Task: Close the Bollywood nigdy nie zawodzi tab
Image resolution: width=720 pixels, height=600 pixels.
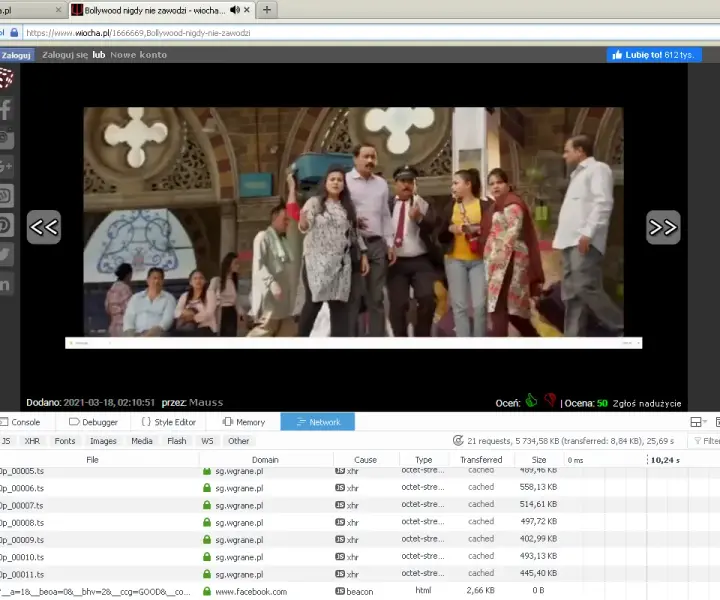Action: 247,10
